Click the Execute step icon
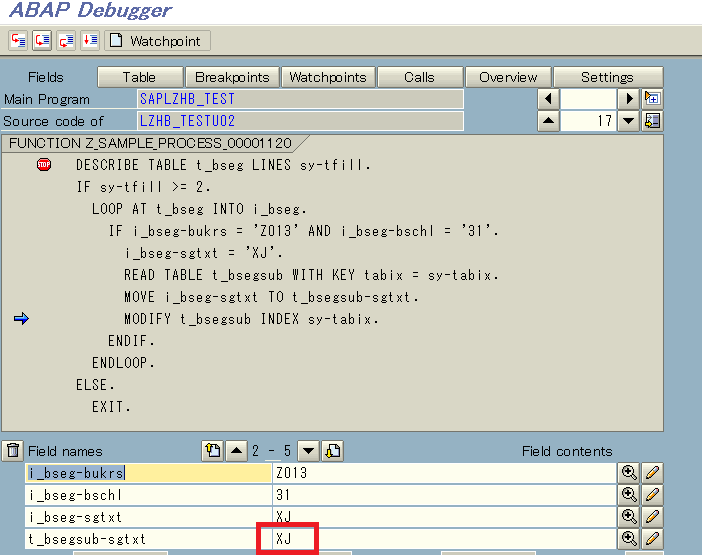The image size is (702, 555). (42, 41)
